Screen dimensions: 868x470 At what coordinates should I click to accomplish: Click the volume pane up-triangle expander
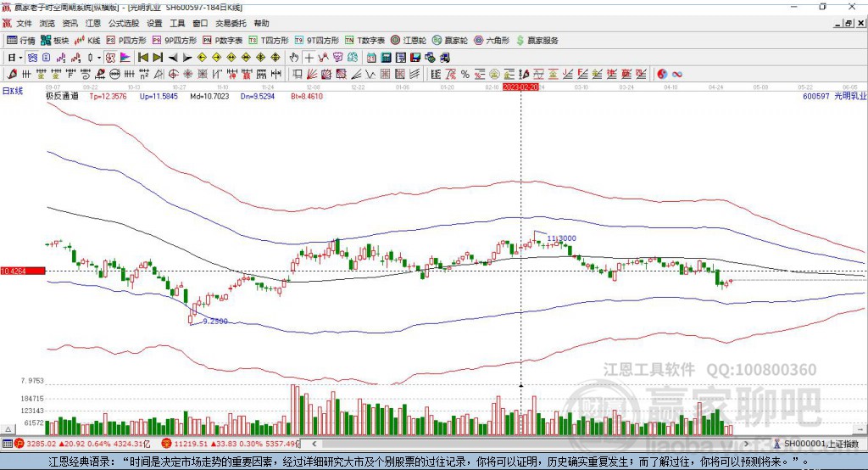coord(8,429)
